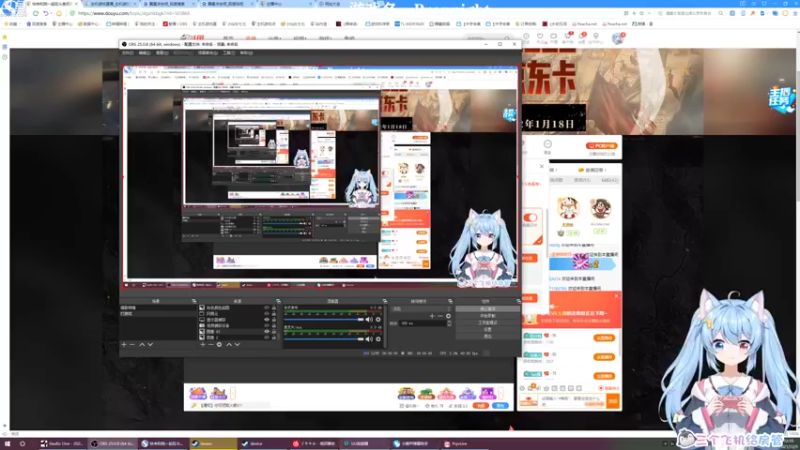The height and width of the screenshot is (450, 800).
Task: Open the Help menu in OBS
Action: click(x=246, y=53)
